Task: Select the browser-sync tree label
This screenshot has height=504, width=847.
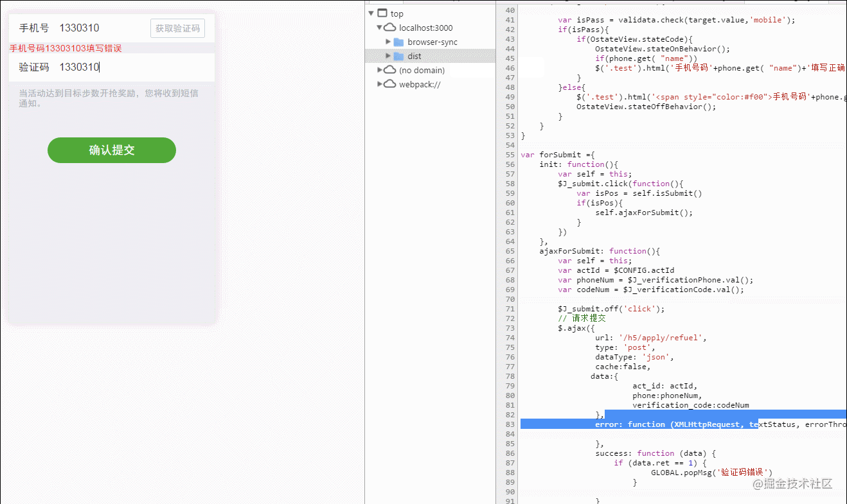Action: coord(432,42)
